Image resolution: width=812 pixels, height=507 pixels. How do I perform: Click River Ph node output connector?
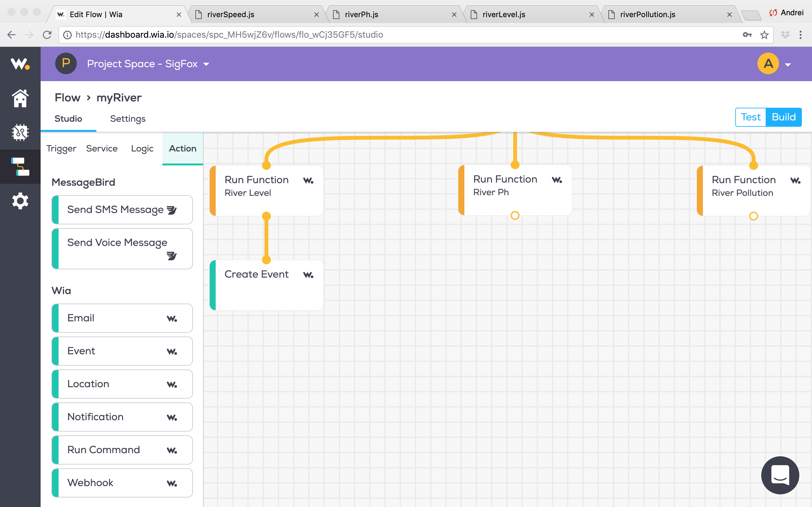(515, 215)
